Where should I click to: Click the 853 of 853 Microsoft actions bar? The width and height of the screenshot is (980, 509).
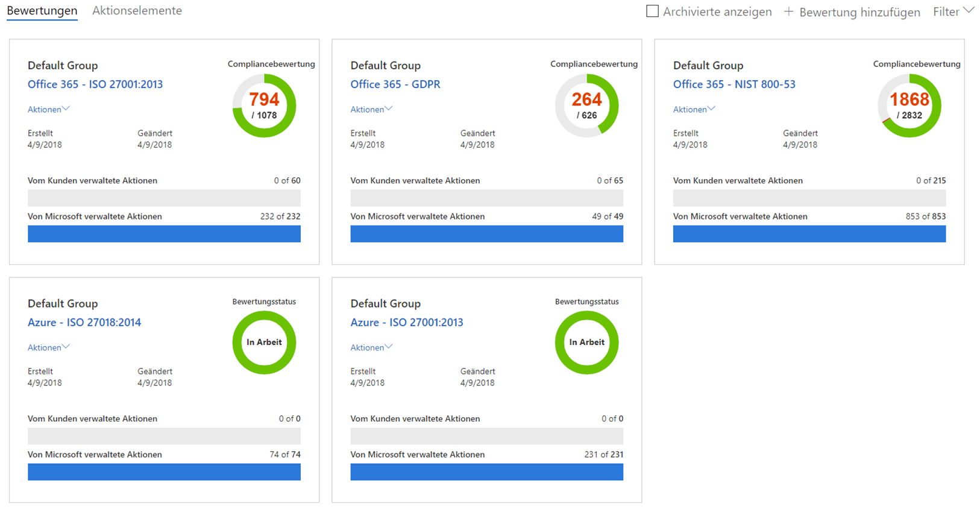click(x=809, y=234)
